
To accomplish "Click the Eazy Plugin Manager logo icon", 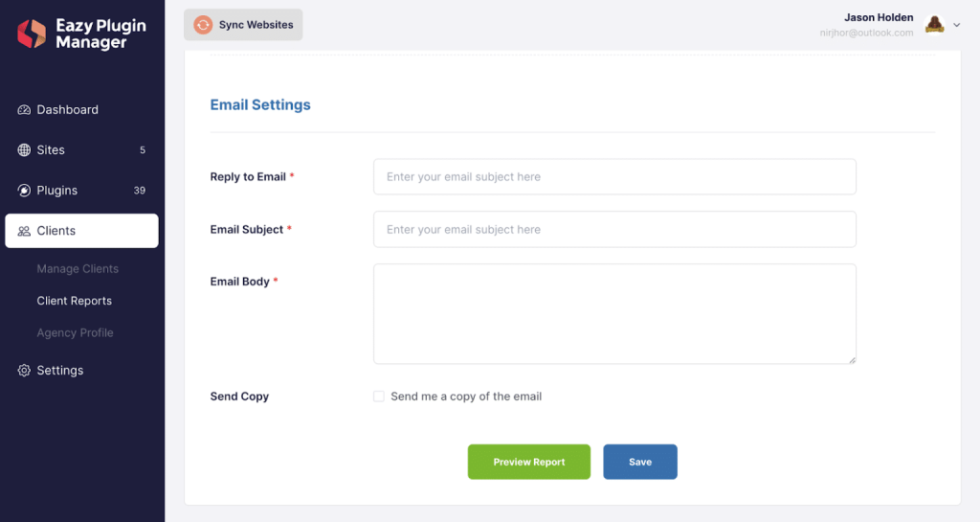I will (32, 34).
